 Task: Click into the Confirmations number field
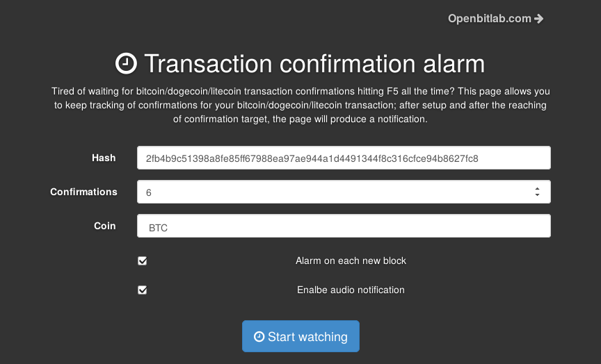[334, 192]
